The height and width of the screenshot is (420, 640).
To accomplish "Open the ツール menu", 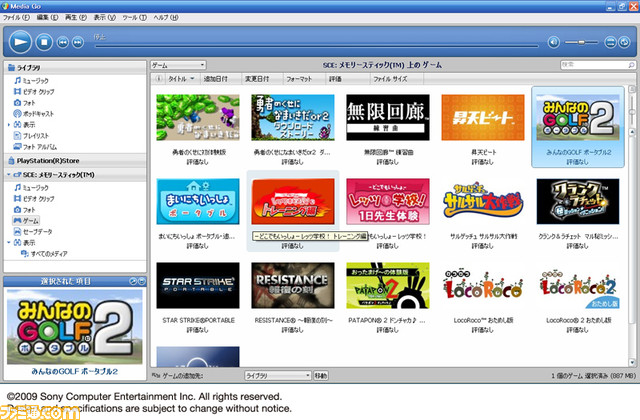I will coord(135,18).
